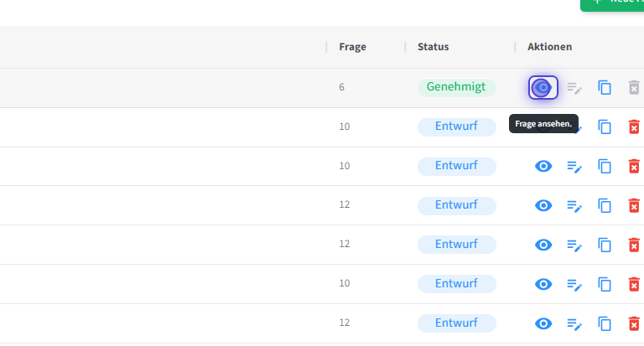Click the Entwurf badge in the last row

(456, 323)
